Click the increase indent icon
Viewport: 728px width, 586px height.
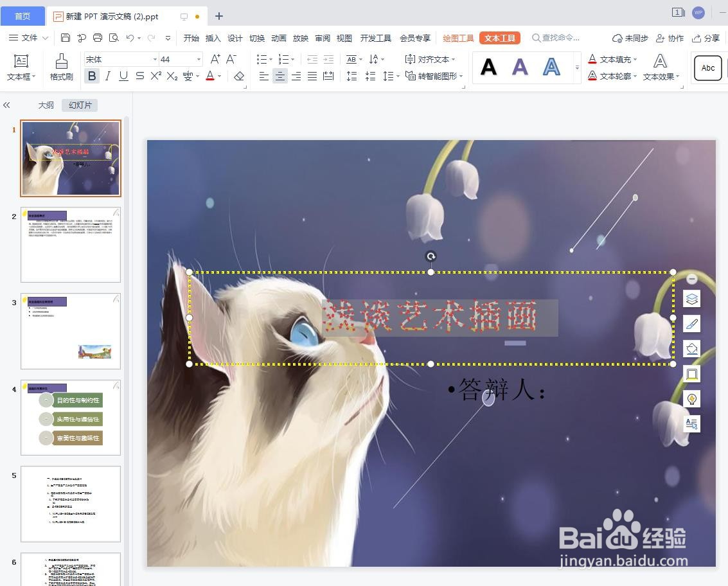point(328,60)
